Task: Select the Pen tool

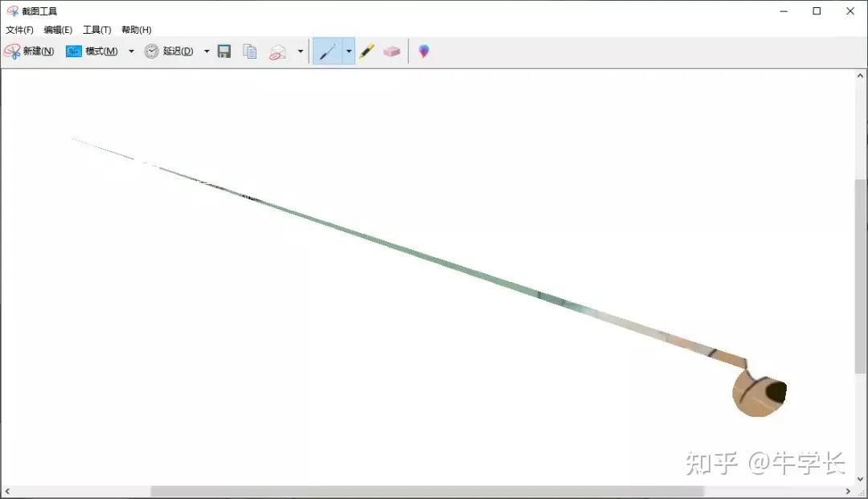Action: 327,51
